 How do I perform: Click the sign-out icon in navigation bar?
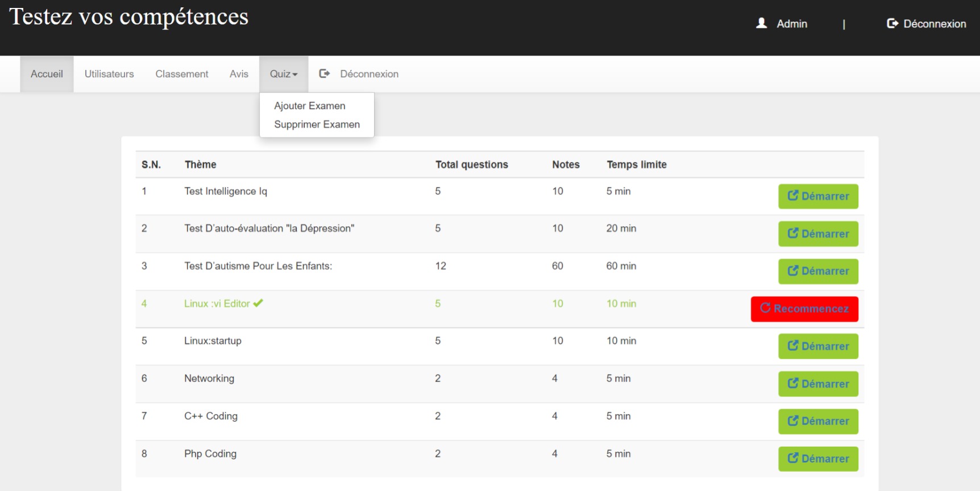[x=325, y=74]
